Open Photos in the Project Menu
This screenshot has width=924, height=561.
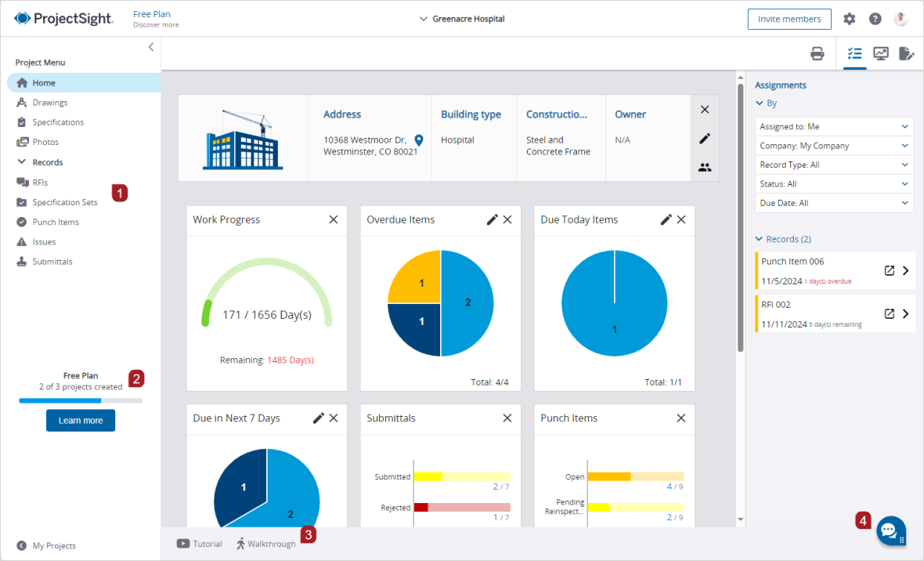point(38,142)
